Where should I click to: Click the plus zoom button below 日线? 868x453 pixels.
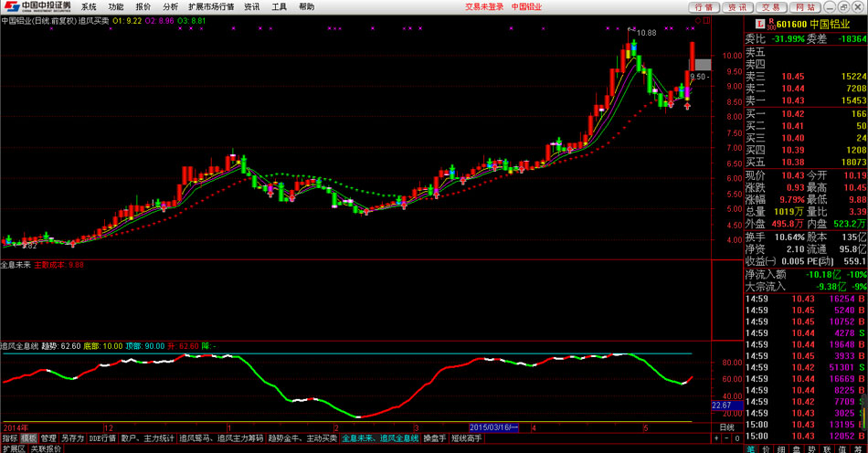coord(716,438)
